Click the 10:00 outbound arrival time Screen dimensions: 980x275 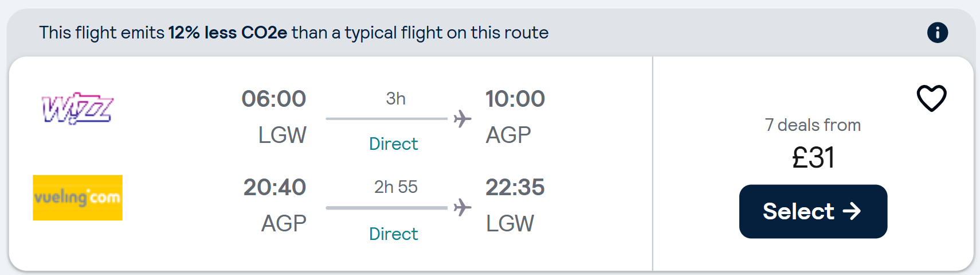click(515, 99)
